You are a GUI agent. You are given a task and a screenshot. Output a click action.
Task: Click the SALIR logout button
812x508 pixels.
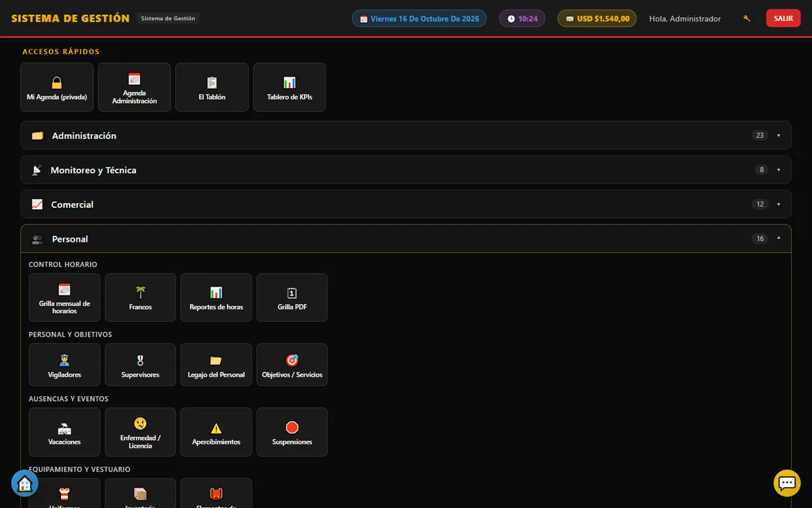pos(784,18)
